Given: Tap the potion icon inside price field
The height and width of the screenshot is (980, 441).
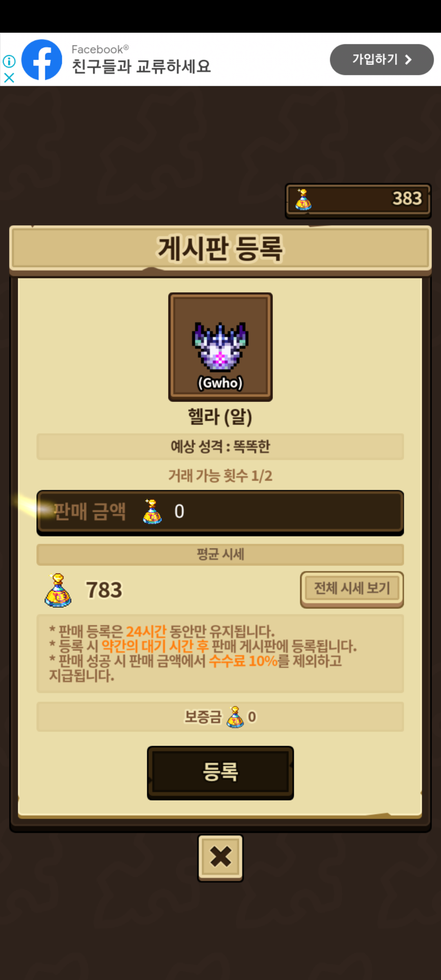Looking at the screenshot, I should pyautogui.click(x=152, y=512).
